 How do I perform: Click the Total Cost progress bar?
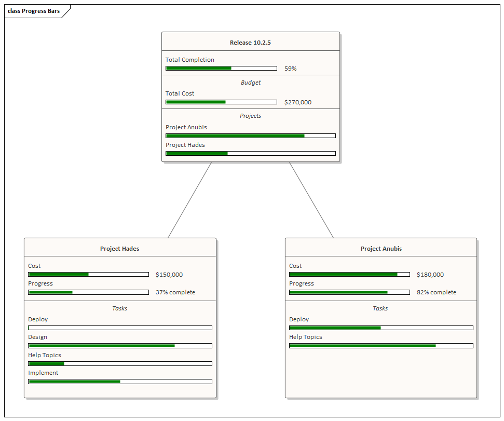point(221,102)
